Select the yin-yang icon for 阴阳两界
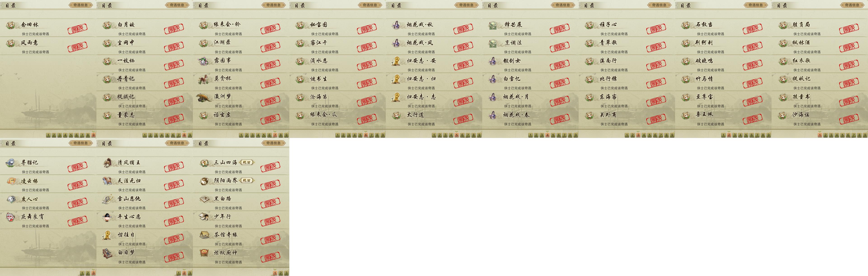 click(x=204, y=181)
